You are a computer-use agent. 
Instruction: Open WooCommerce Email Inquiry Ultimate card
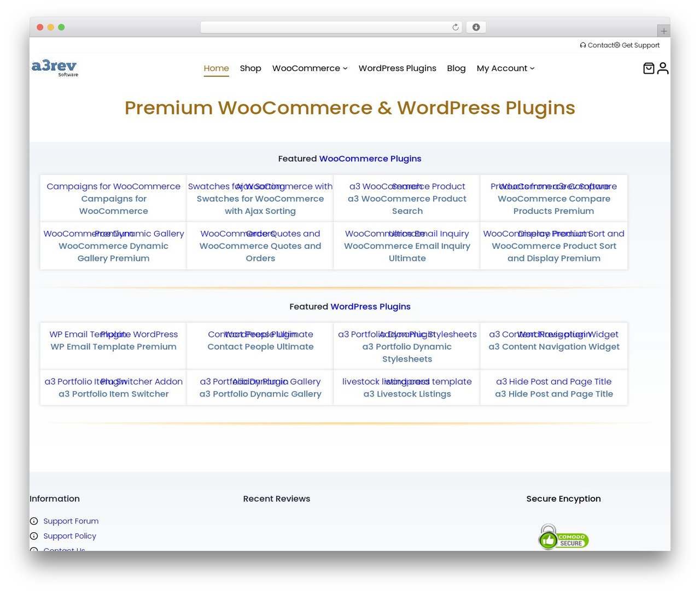tap(407, 246)
